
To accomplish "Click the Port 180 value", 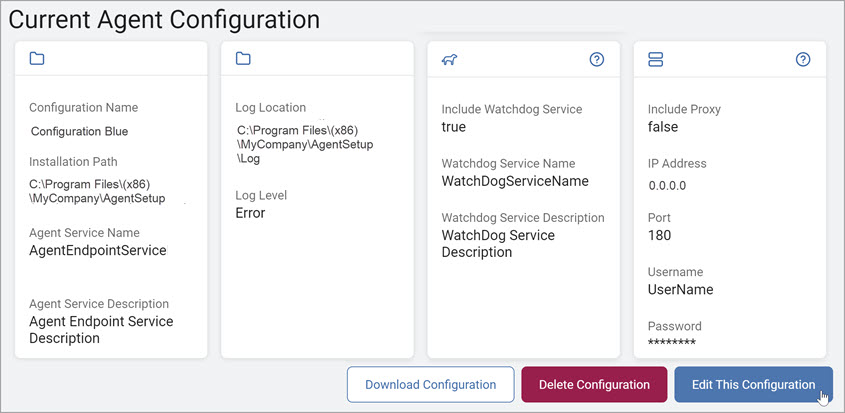I will (659, 236).
